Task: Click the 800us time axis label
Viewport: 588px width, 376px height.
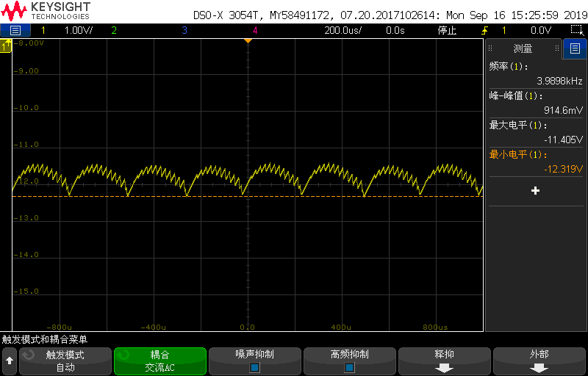Action: 435,327
